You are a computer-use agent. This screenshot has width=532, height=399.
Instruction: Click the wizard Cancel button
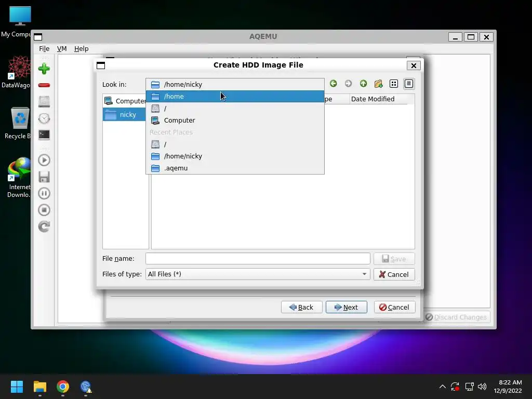pos(395,307)
